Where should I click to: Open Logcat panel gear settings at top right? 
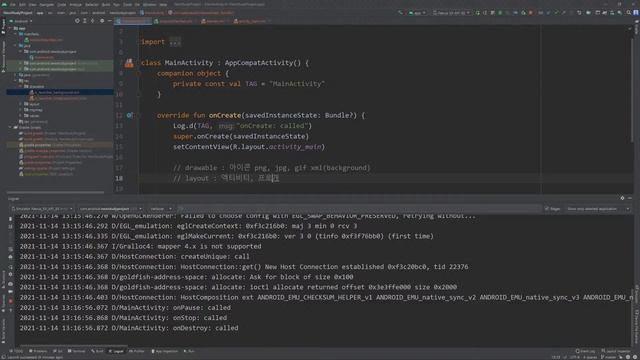(x=622, y=198)
